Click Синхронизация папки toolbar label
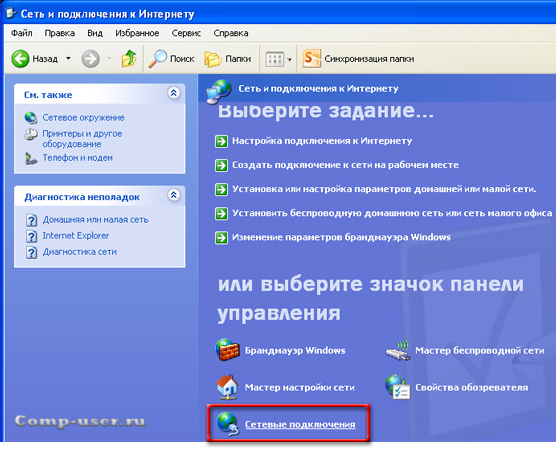The width and height of the screenshot is (556, 451). tap(369, 59)
